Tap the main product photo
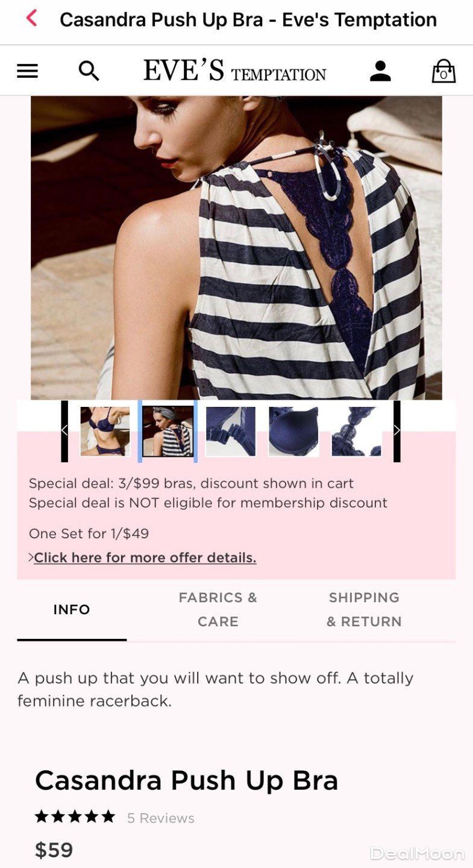The image size is (473, 868). pos(236,248)
